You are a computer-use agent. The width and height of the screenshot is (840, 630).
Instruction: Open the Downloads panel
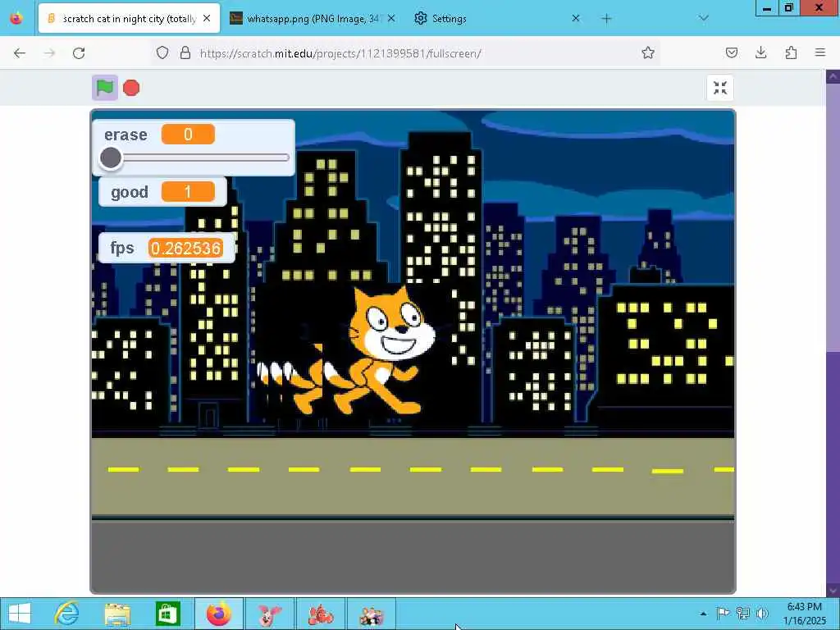(760, 53)
